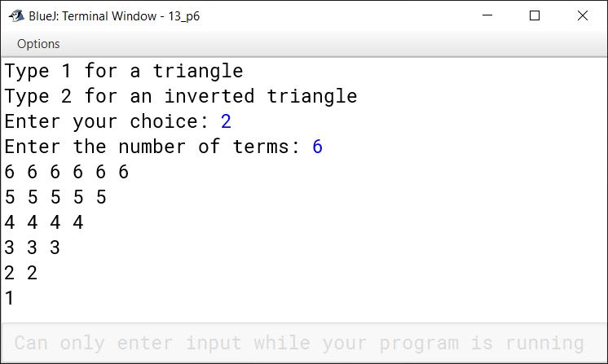Image resolution: width=608 pixels, height=364 pixels.
Task: Minimize the BlueJ Terminal Window
Action: 487,15
